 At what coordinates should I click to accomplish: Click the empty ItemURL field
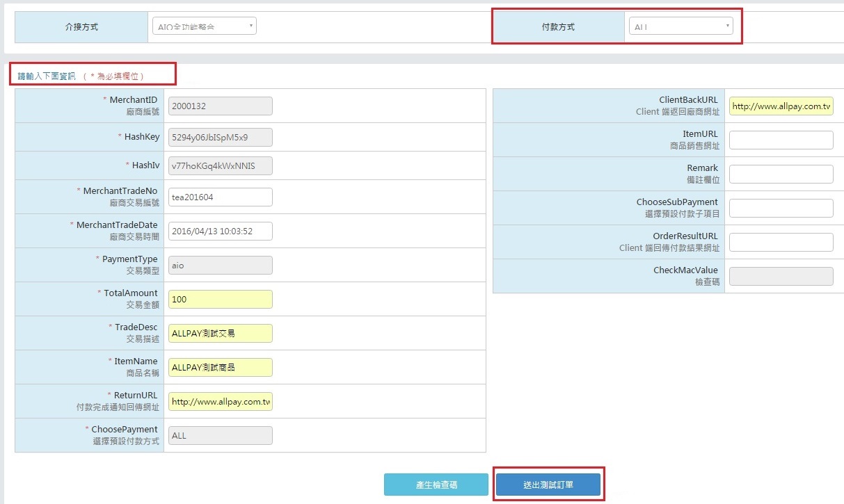click(x=781, y=140)
